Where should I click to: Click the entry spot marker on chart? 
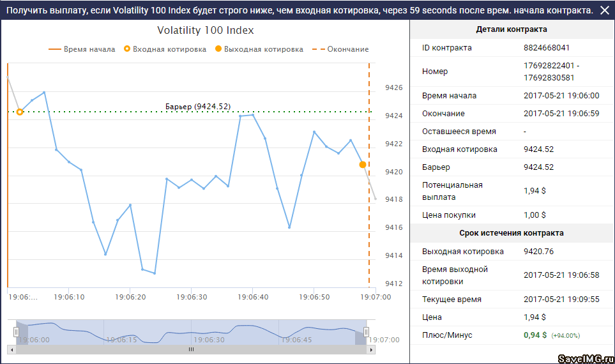point(20,112)
